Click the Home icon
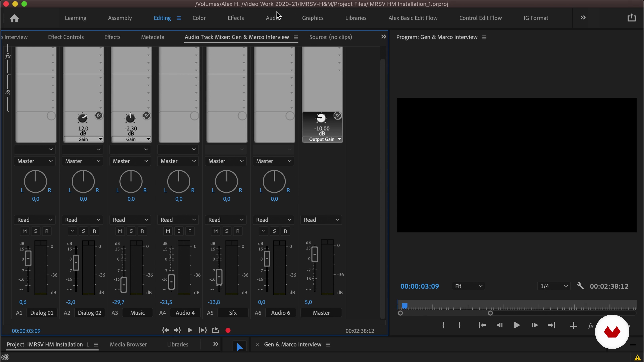The height and width of the screenshot is (362, 644). 14,18
